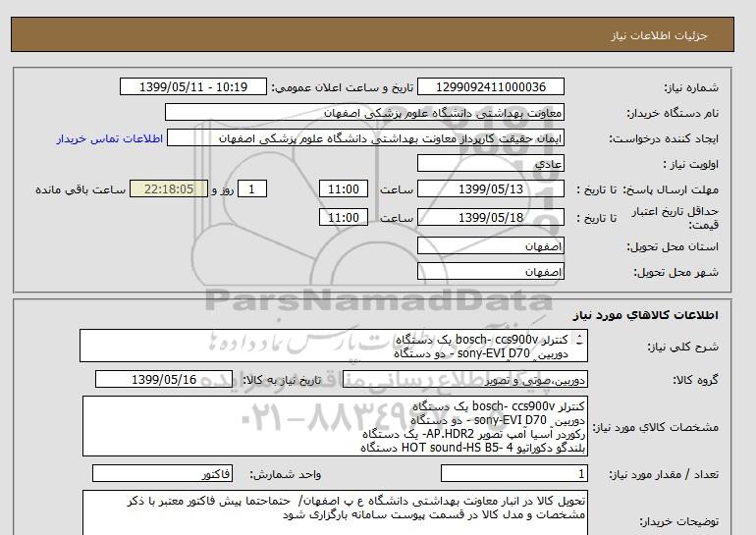Click the label نام دستگاه خریدار
The width and height of the screenshot is (756, 535).
pyautogui.click(x=673, y=113)
